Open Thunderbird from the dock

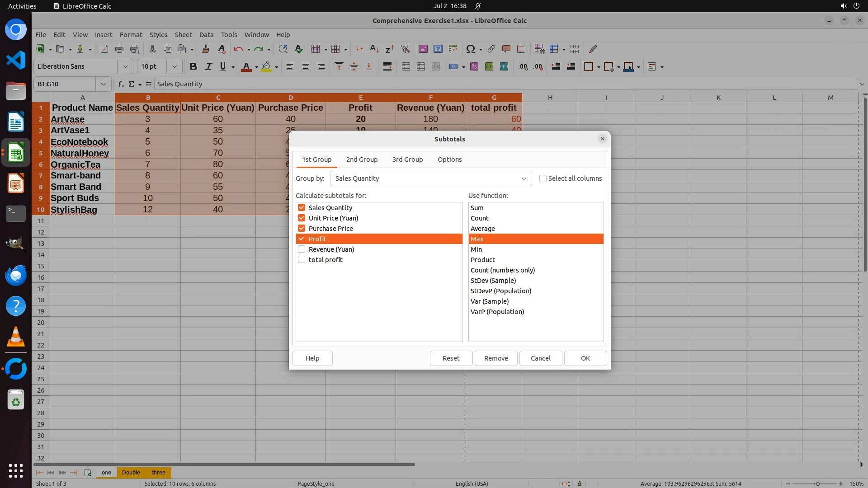16,275
